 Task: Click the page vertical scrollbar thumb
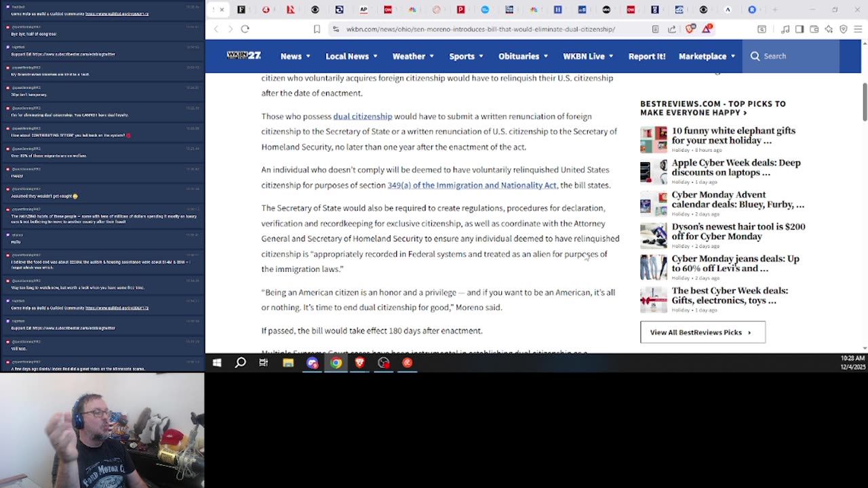[865, 102]
